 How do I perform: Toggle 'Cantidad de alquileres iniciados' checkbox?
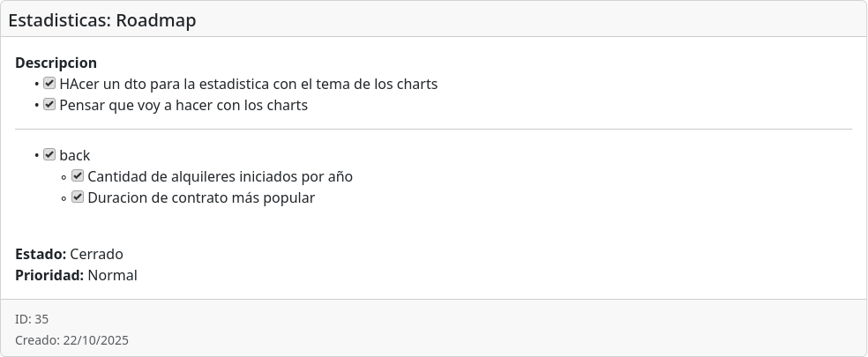pos(78,176)
